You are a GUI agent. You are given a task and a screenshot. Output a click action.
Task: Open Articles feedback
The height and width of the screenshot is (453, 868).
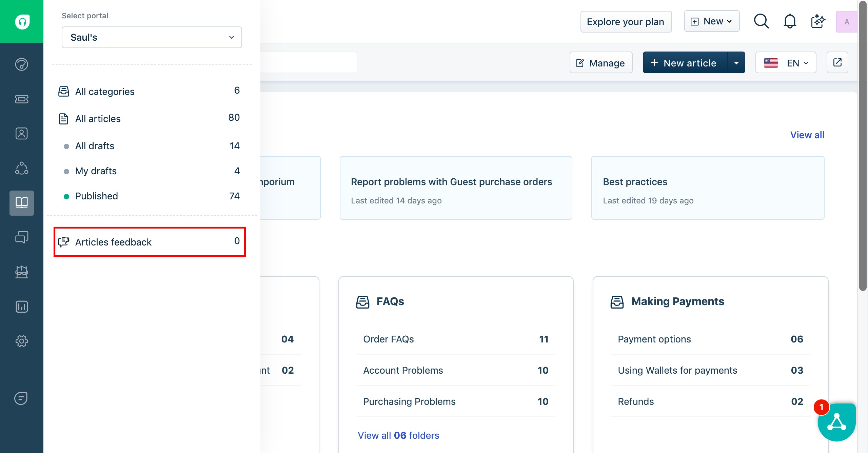coord(150,242)
